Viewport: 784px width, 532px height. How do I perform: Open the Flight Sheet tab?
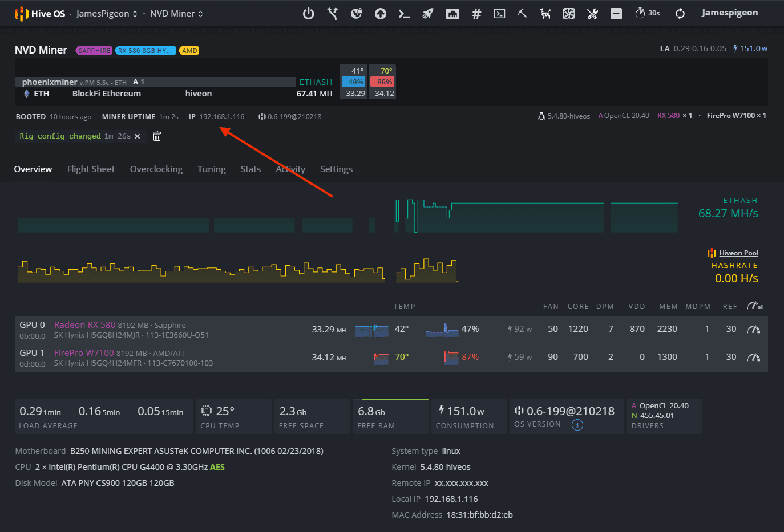click(91, 169)
